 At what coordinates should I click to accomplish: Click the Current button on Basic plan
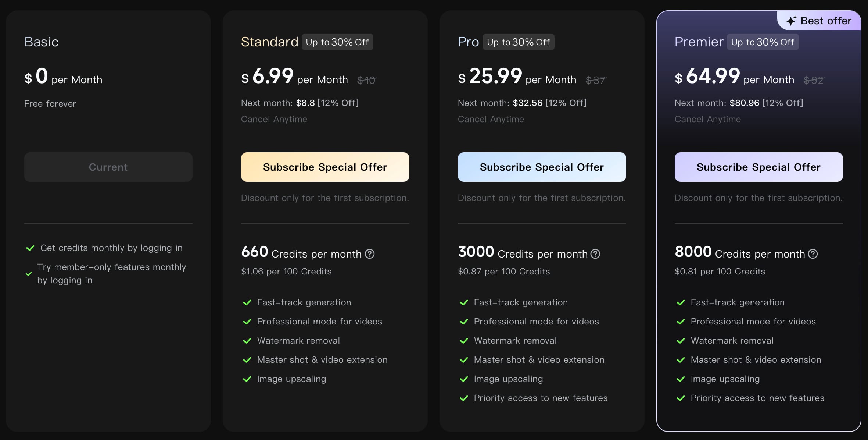[108, 167]
